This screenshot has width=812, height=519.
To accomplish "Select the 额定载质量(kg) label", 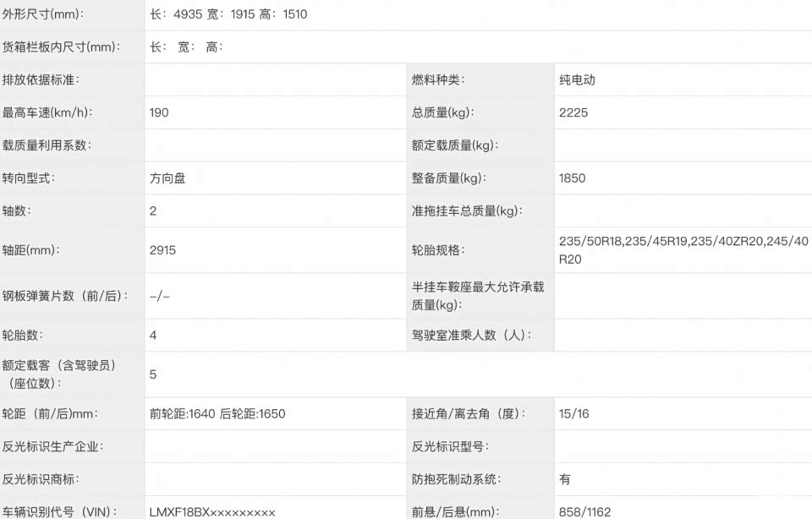I will pyautogui.click(x=455, y=145).
